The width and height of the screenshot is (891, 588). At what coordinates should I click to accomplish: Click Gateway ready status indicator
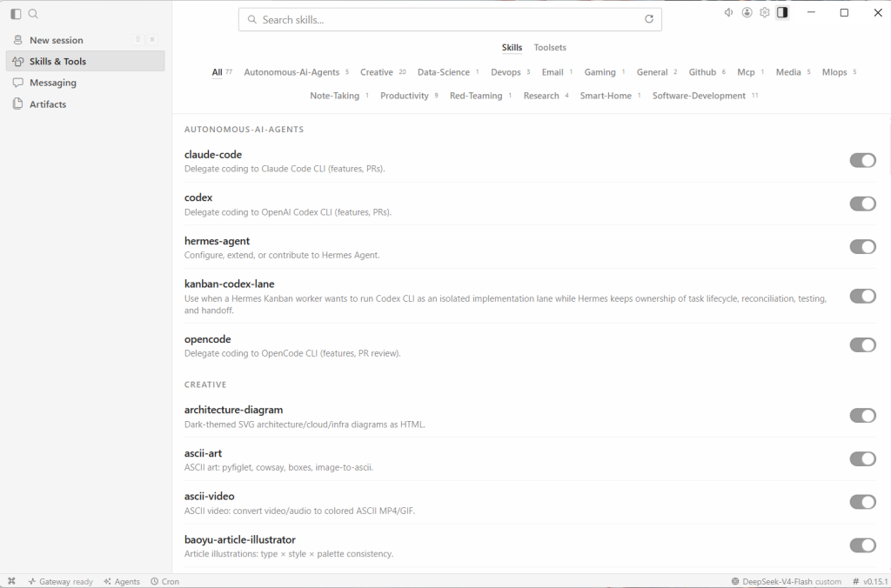pos(60,581)
